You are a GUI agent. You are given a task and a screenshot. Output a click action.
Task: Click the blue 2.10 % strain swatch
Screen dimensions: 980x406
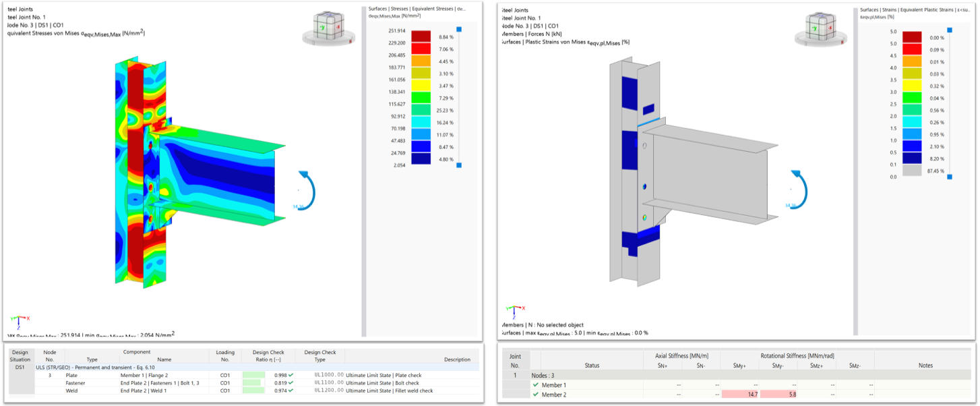(x=912, y=146)
